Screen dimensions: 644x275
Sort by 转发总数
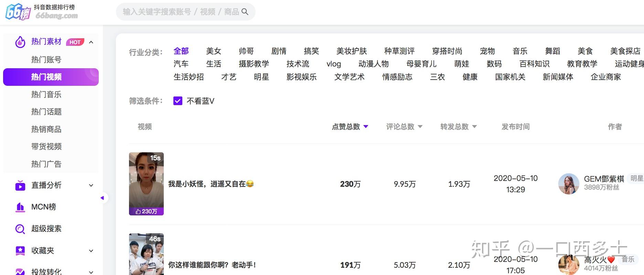(x=459, y=127)
